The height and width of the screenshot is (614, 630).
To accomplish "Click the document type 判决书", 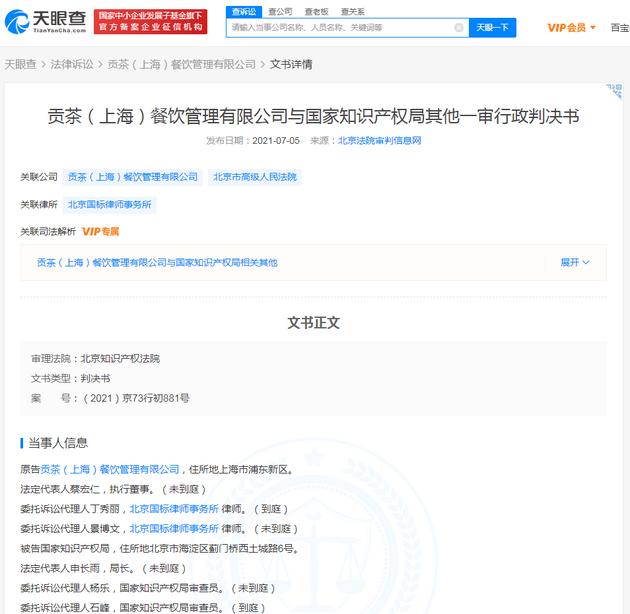I will [95, 379].
